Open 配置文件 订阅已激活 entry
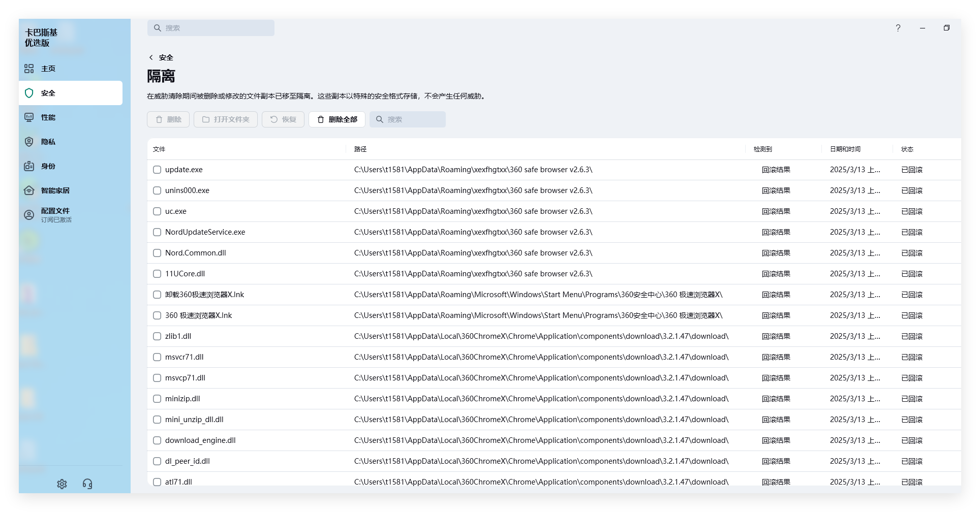Image resolution: width=980 pixels, height=512 pixels. tap(71, 215)
